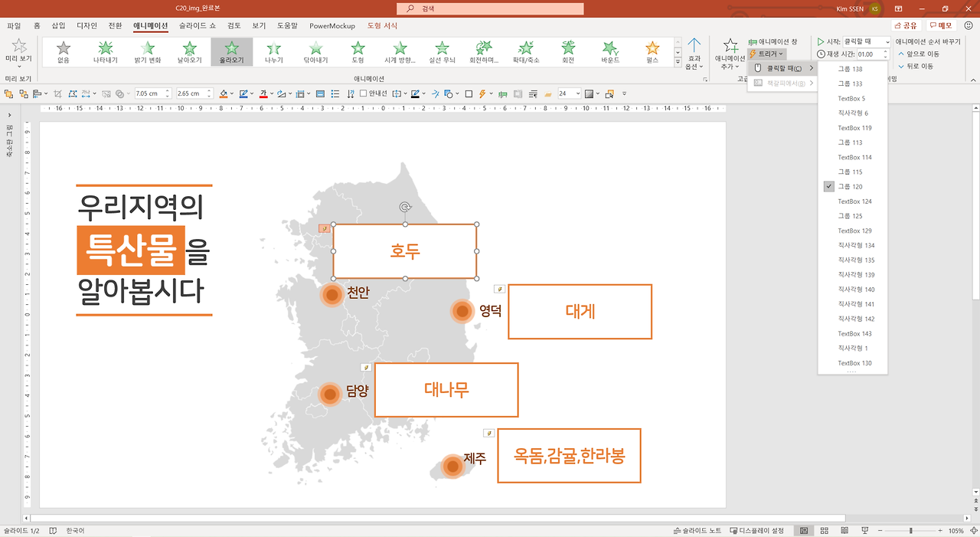This screenshot has height=537, width=980.
Task: Select the 대게 text box on slide
Action: tap(580, 311)
